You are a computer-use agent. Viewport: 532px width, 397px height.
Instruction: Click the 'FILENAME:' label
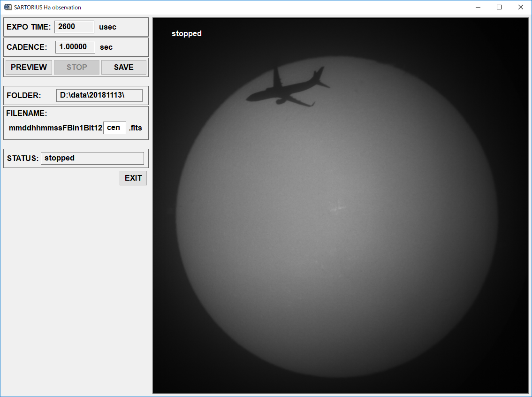(27, 114)
